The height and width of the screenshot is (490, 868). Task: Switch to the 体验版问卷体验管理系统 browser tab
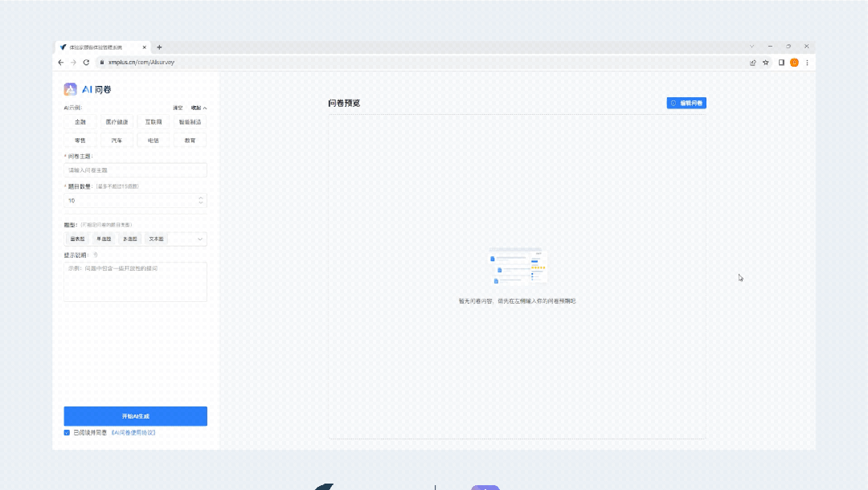tap(95, 47)
